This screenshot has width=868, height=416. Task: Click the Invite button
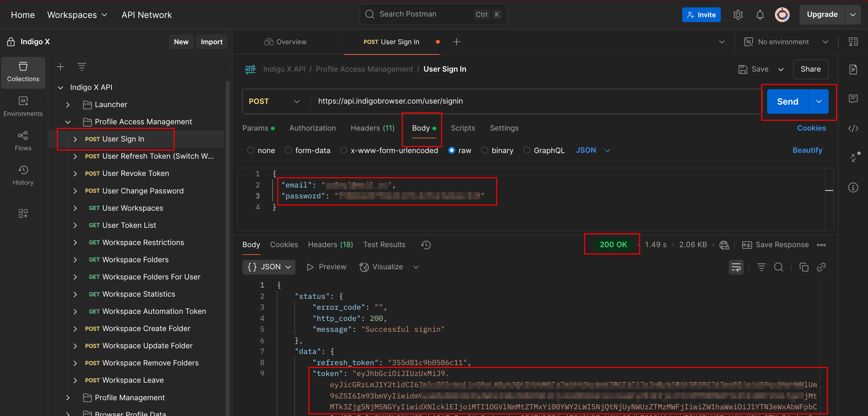point(701,15)
